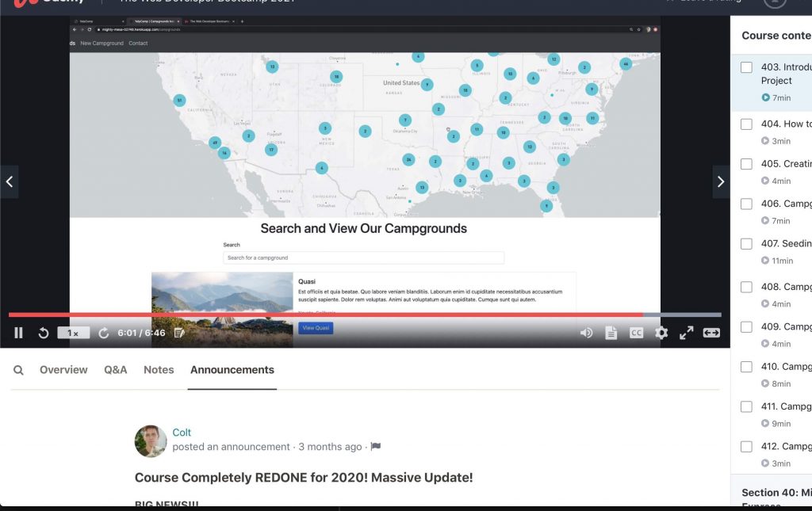Click announcement title Course Completely REDONE
812x511 pixels.
[304, 478]
